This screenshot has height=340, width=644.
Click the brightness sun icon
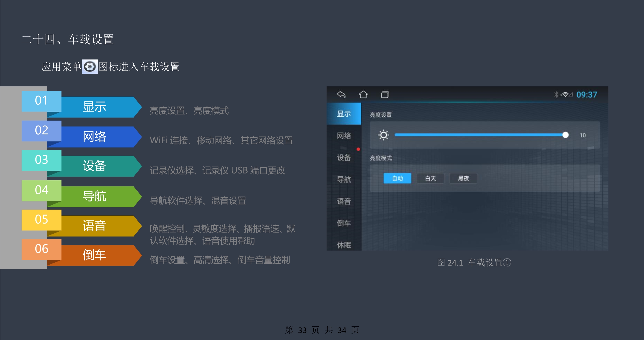point(383,135)
